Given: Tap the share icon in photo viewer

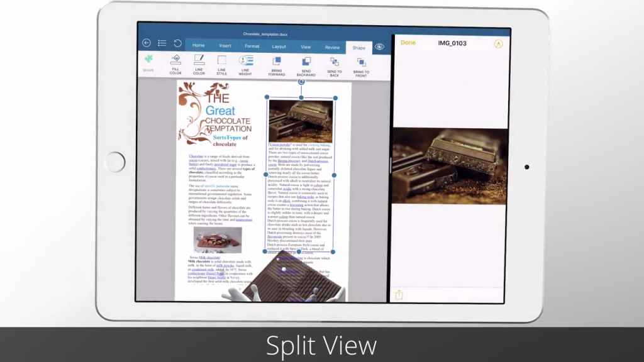Looking at the screenshot, I should (399, 294).
